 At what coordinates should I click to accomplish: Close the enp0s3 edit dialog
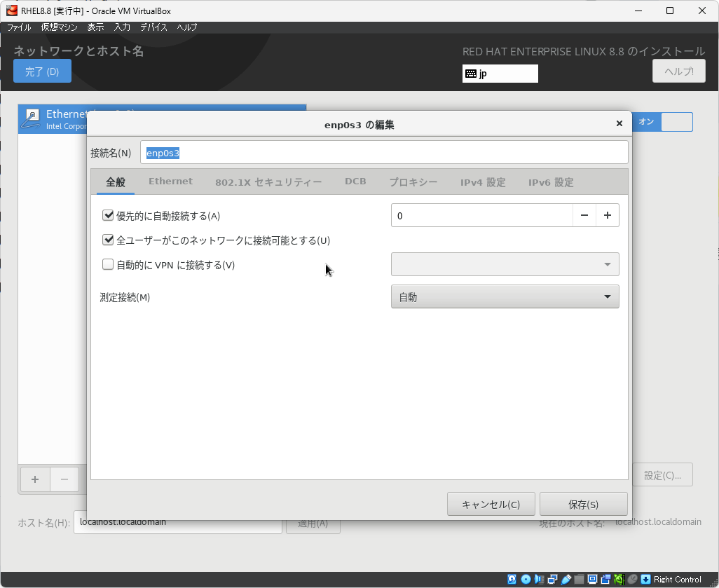(619, 123)
